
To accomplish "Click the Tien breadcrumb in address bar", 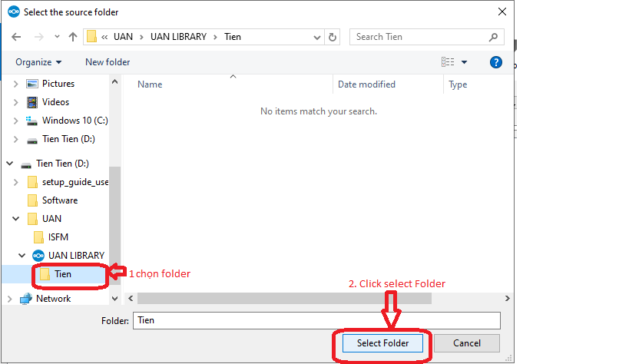I will click(233, 37).
